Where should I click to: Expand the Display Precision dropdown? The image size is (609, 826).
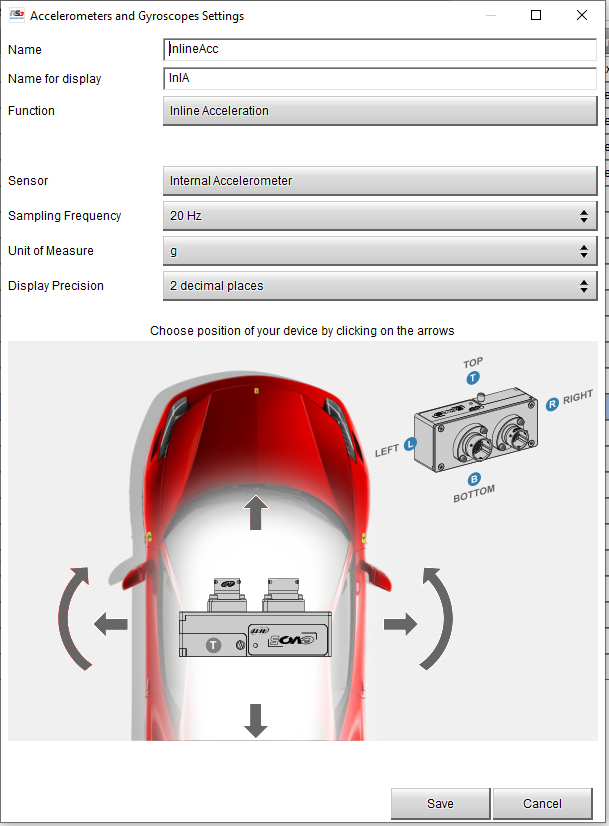click(379, 286)
